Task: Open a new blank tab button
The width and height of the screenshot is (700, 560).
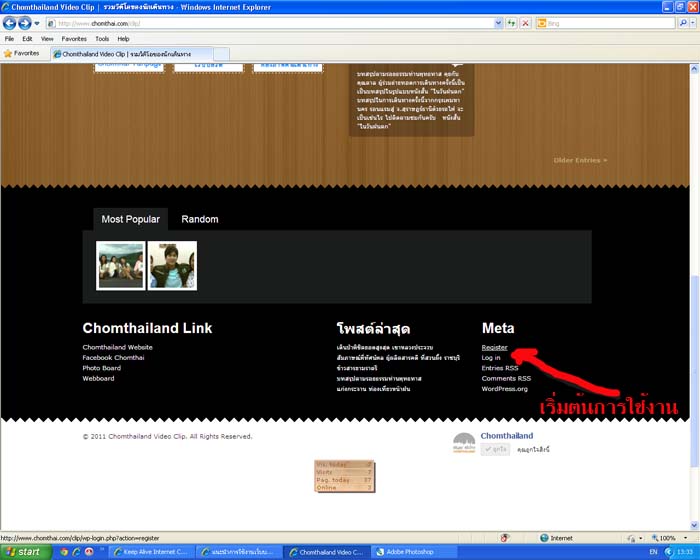Action: tap(221, 54)
